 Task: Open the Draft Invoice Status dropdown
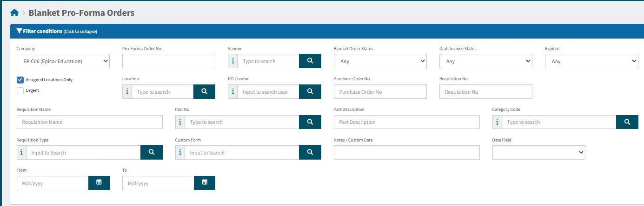coord(485,61)
